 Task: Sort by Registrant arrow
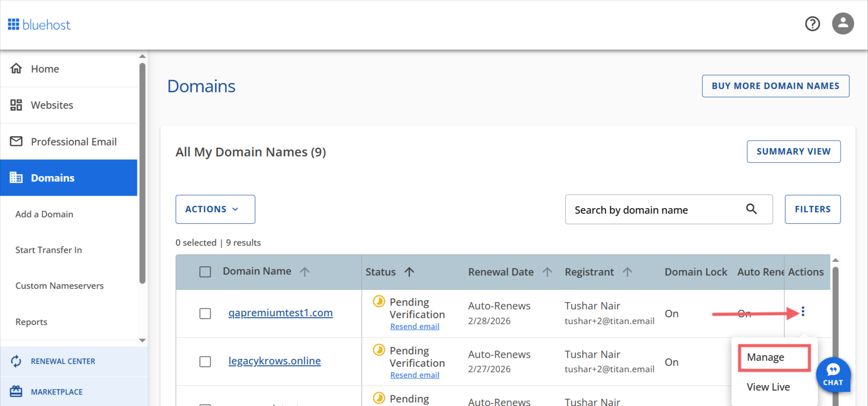click(627, 272)
